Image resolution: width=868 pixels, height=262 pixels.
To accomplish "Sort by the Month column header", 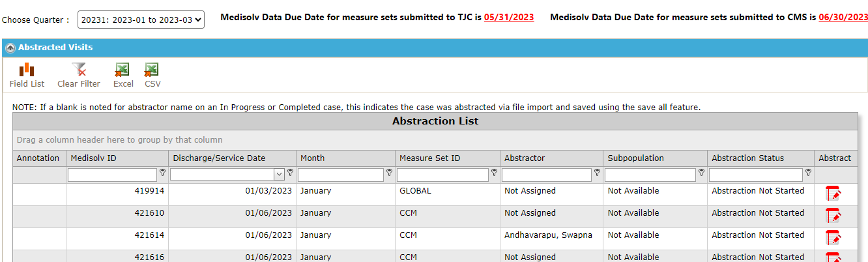I will 313,158.
